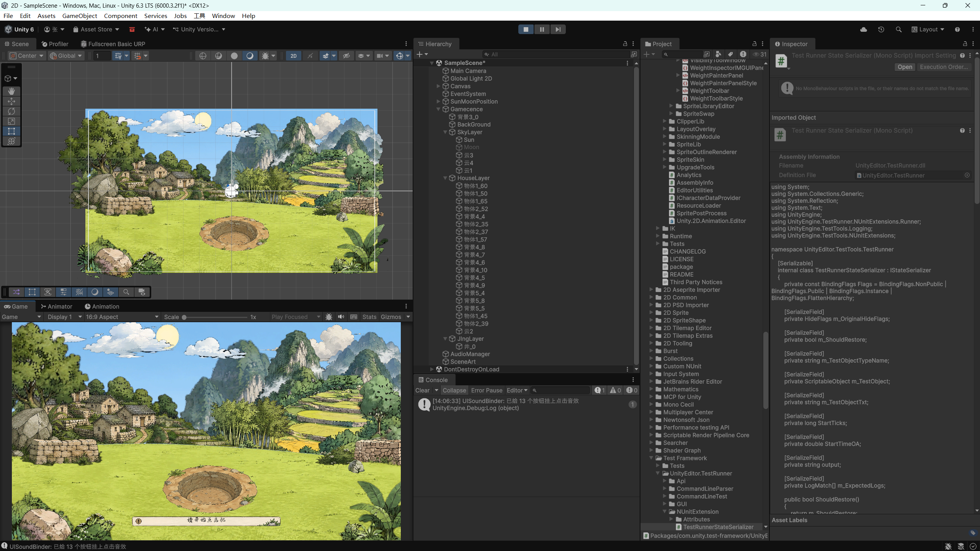Screen dimensions: 980x551
Task: Click the Hierarchy search field
Action: [x=556, y=54]
